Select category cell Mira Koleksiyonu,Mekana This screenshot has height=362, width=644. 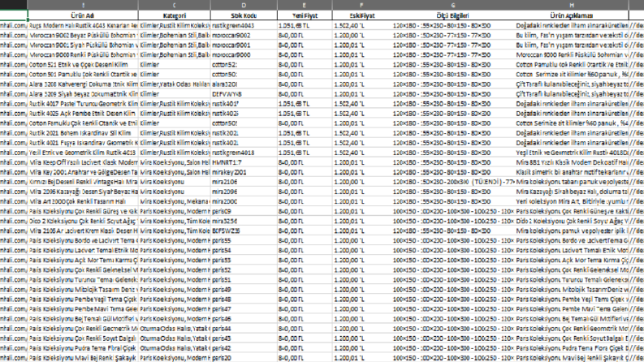point(174,201)
